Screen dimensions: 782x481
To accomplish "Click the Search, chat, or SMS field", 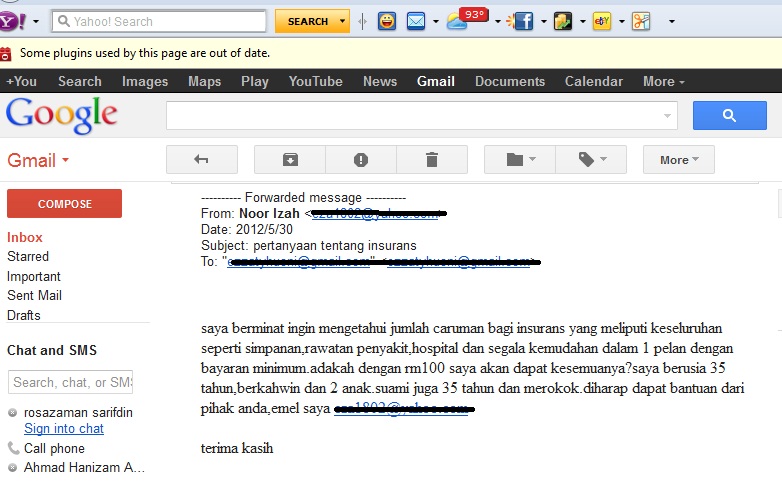I will [x=70, y=382].
